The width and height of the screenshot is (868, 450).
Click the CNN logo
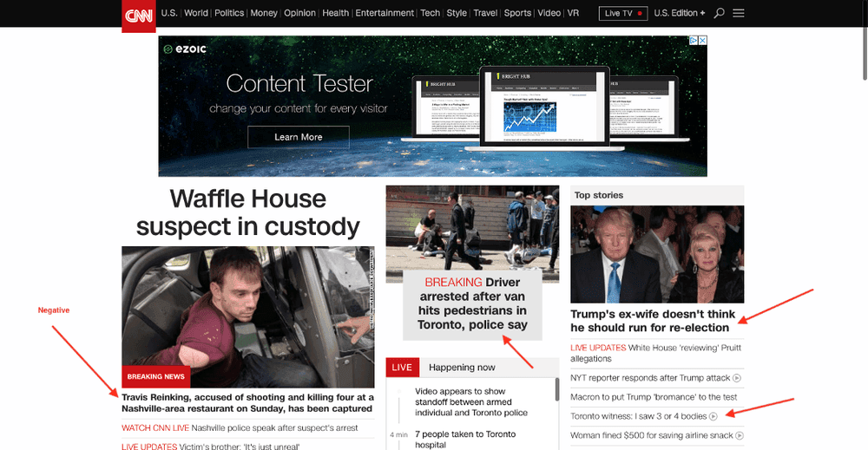pos(138,16)
